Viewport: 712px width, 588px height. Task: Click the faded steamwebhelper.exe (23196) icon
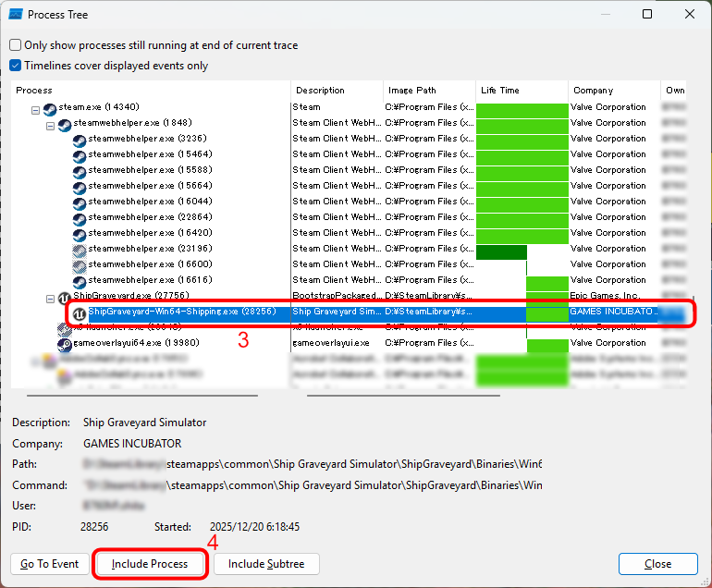[x=80, y=249]
